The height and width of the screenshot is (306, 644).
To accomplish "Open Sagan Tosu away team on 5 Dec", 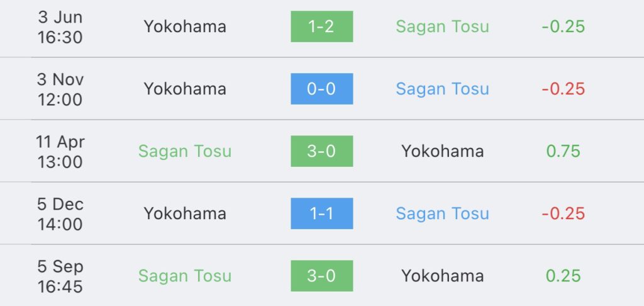I will pyautogui.click(x=442, y=214).
